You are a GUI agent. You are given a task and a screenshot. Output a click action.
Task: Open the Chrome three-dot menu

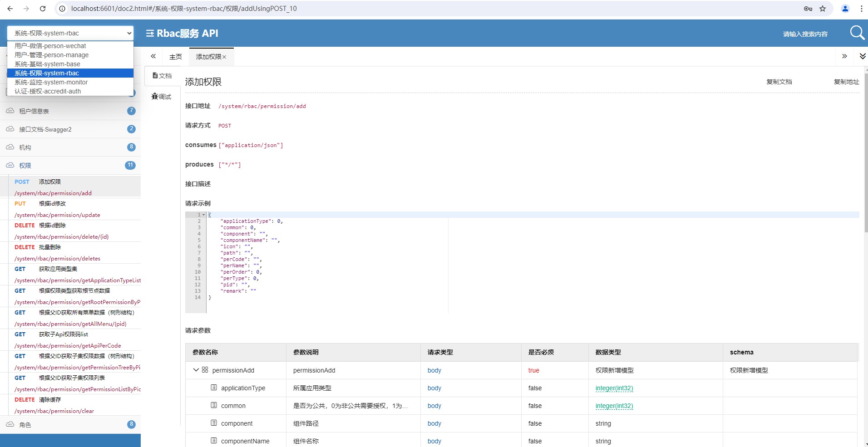861,9
